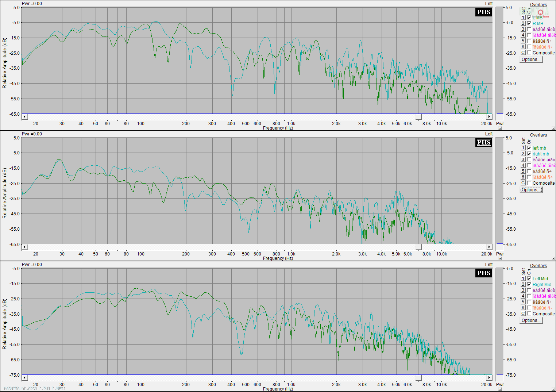This screenshot has width=556, height=392.
Task: Click Set button 5 in top Overlays panel
Action: [x=523, y=41]
